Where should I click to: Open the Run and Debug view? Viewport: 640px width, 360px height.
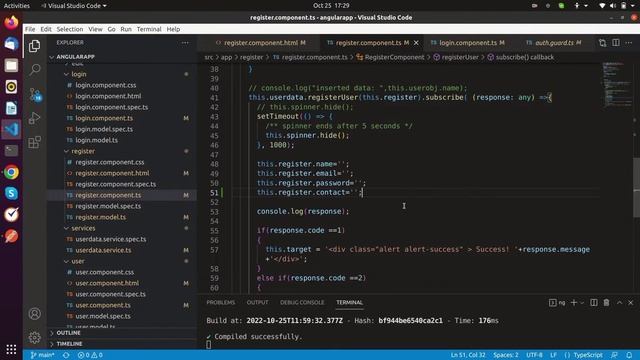35,118
